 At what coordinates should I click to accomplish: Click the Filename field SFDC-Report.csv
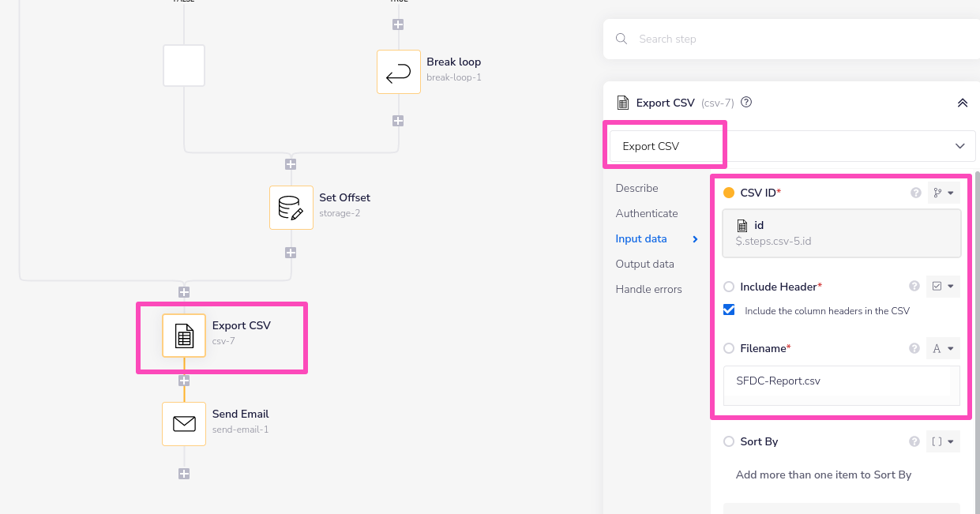[x=842, y=385]
